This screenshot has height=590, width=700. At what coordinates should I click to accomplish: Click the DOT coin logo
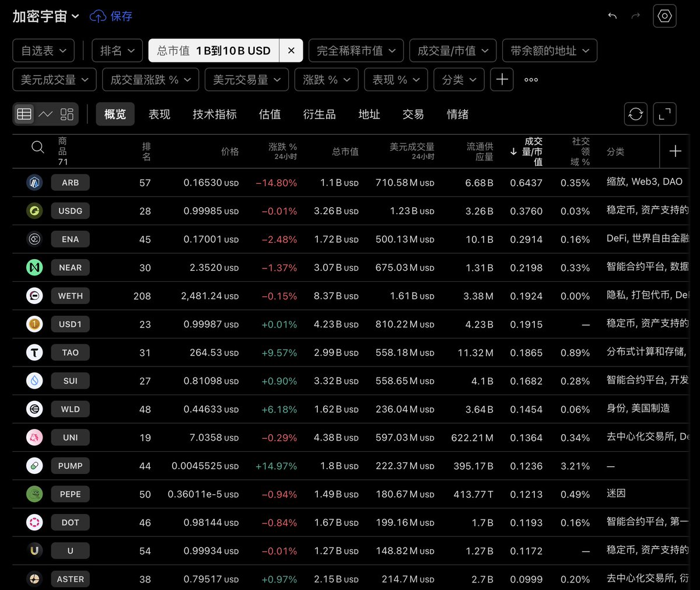point(35,522)
